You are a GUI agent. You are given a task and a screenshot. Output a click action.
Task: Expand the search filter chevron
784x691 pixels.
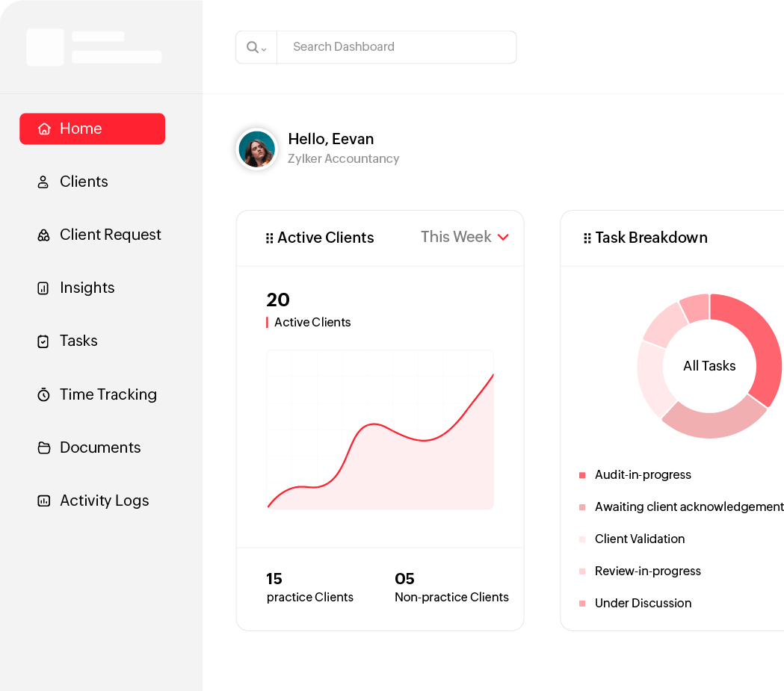point(263,50)
